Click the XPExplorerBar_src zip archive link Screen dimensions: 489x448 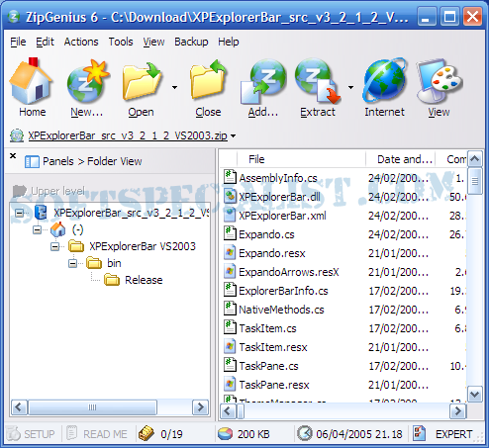(128, 135)
